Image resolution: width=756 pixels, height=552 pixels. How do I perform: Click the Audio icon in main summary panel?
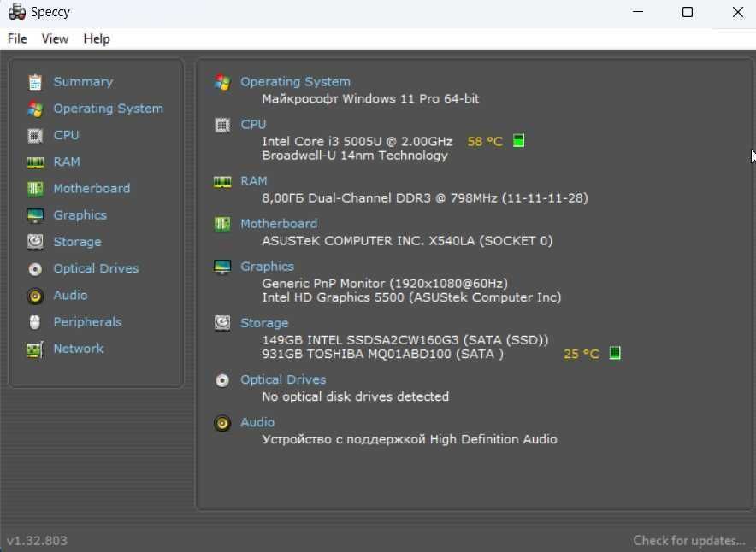click(222, 423)
